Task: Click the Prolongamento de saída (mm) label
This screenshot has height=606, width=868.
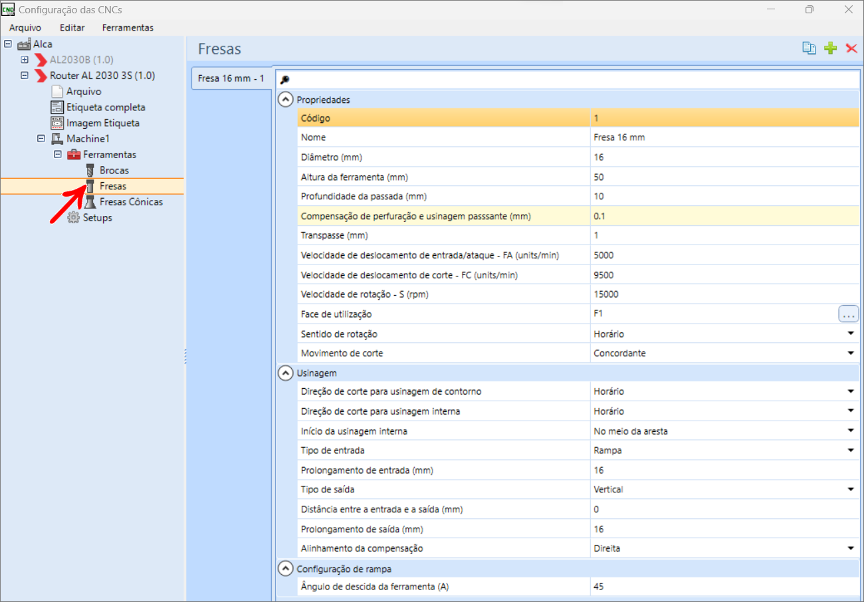Action: [362, 530]
